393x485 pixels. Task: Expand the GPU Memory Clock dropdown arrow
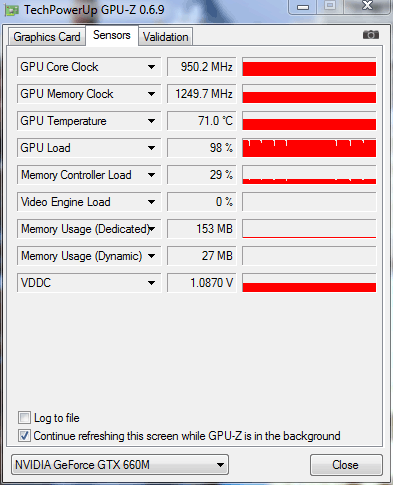tap(151, 94)
